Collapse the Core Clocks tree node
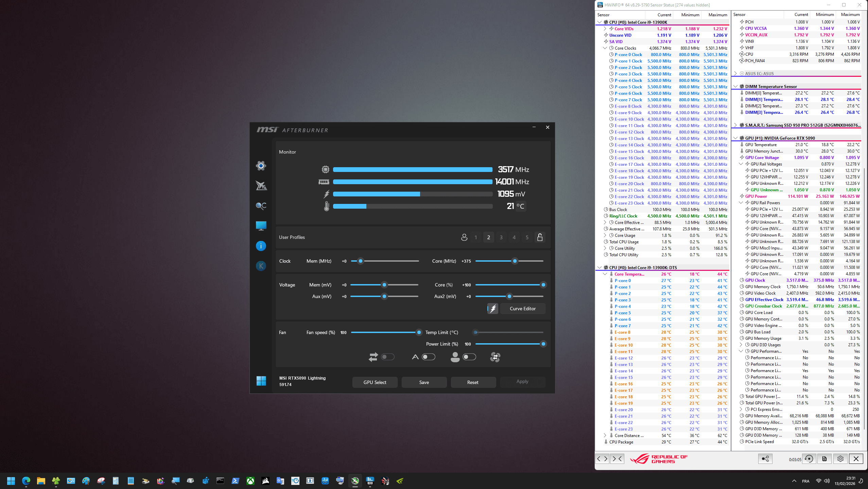 coord(605,48)
